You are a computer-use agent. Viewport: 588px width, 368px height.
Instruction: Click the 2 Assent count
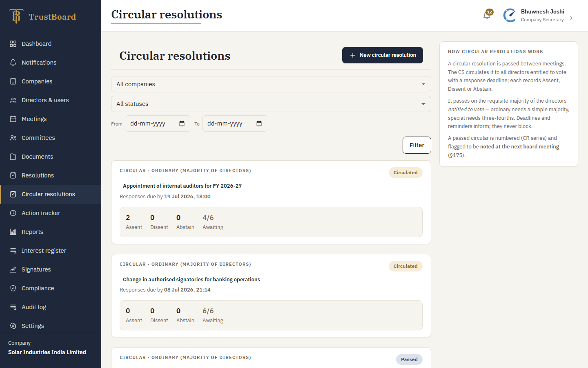128,218
